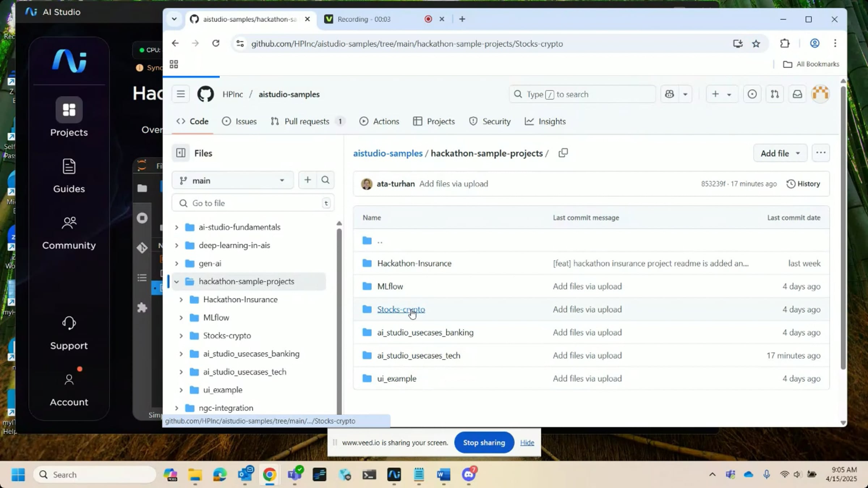868x488 pixels.
Task: Open the aistudio-samples breadcrumb link
Action: coord(388,153)
